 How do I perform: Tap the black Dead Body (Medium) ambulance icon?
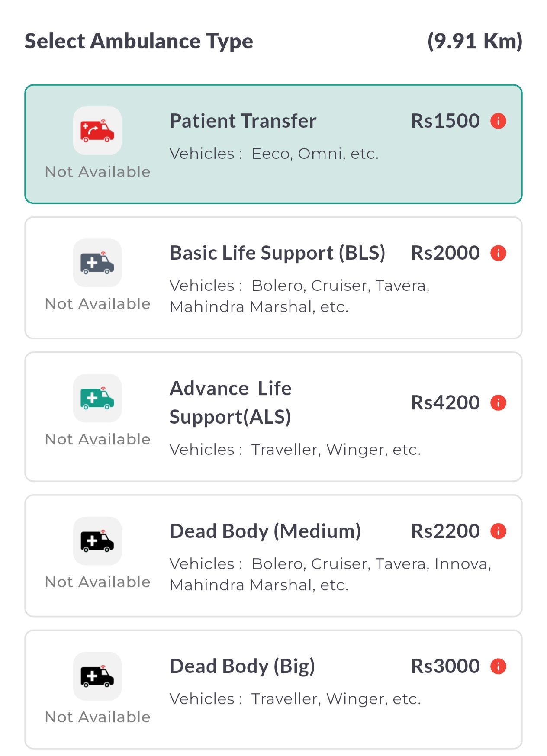pyautogui.click(x=97, y=541)
